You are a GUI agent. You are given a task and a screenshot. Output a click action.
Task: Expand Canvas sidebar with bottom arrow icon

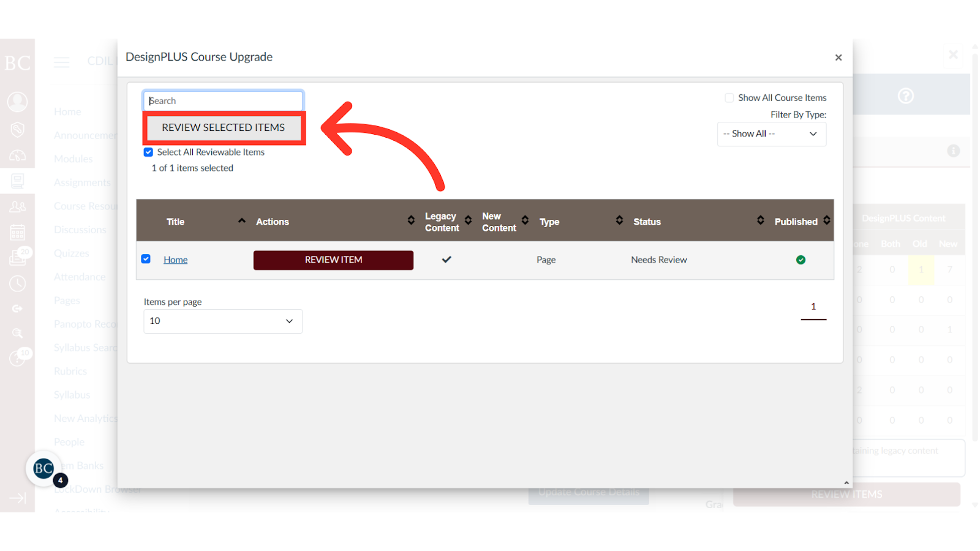[x=17, y=498]
